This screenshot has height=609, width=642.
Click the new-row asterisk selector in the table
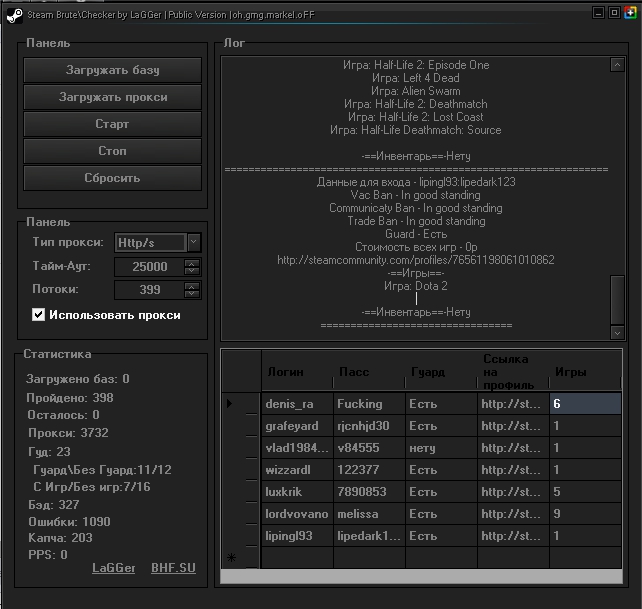241,558
